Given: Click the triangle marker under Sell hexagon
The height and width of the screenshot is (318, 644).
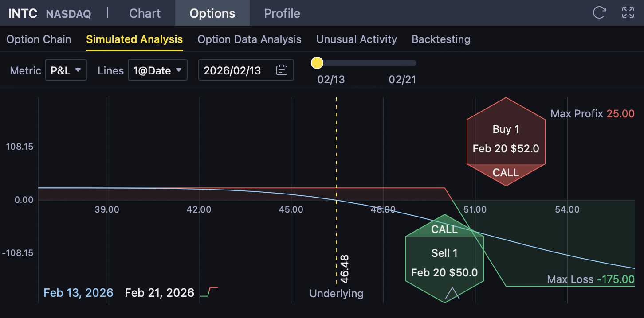Looking at the screenshot, I should pyautogui.click(x=452, y=294).
